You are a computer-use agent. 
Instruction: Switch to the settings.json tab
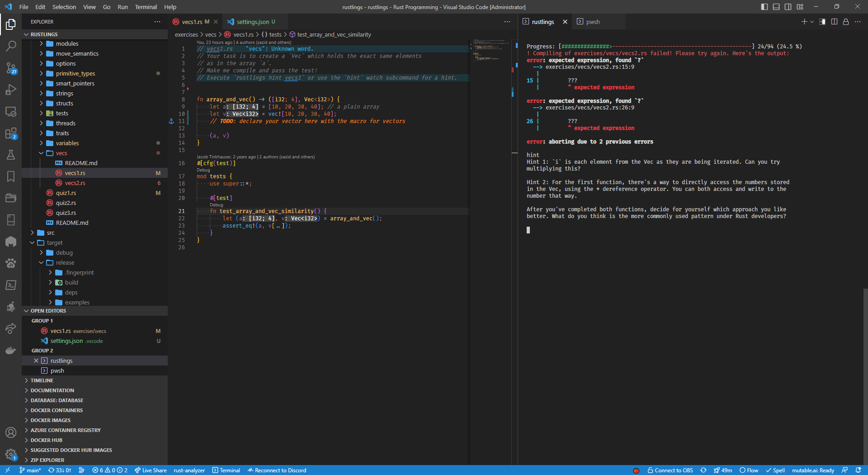click(252, 22)
